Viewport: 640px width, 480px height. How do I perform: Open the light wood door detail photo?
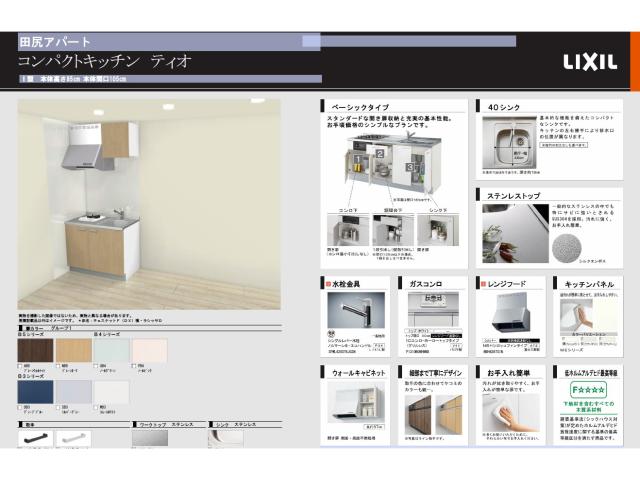tap(449, 415)
